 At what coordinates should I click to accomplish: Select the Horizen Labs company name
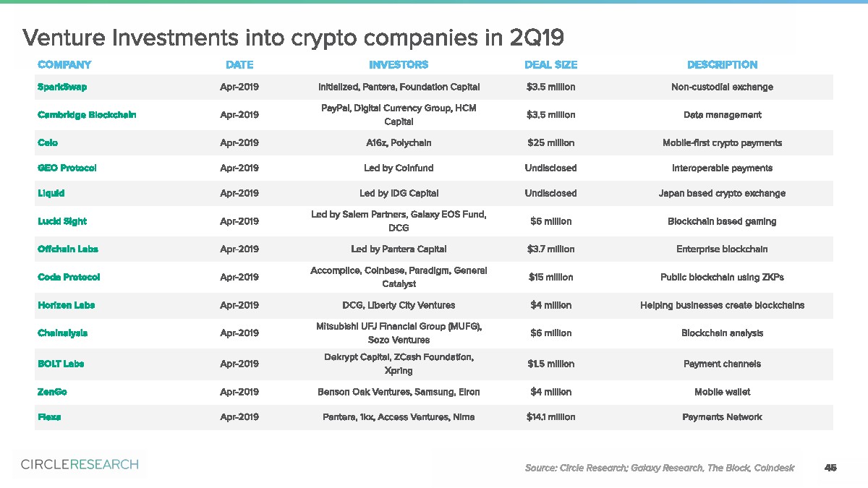tap(66, 305)
